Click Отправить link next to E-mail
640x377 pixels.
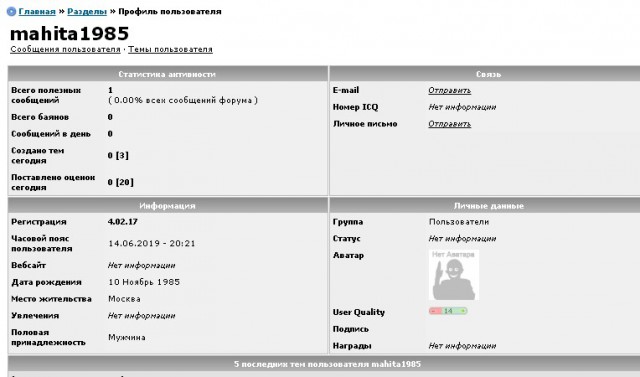(x=449, y=90)
